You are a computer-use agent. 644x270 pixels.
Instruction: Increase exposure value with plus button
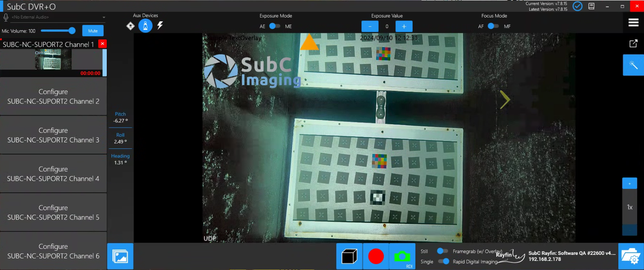(404, 26)
